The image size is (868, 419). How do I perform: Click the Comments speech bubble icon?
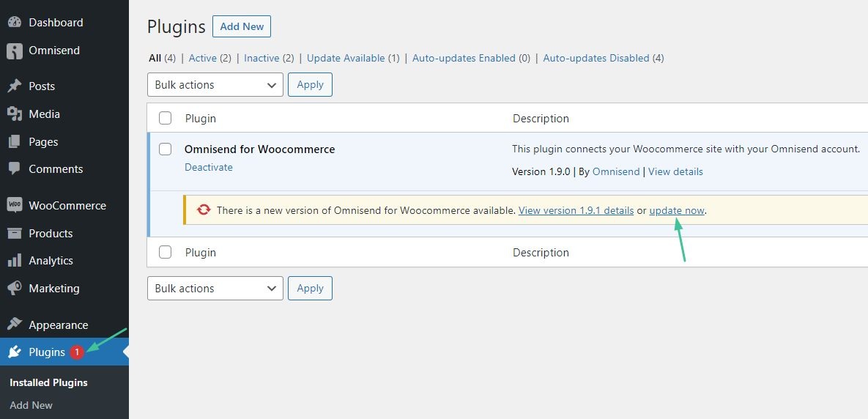tap(15, 168)
